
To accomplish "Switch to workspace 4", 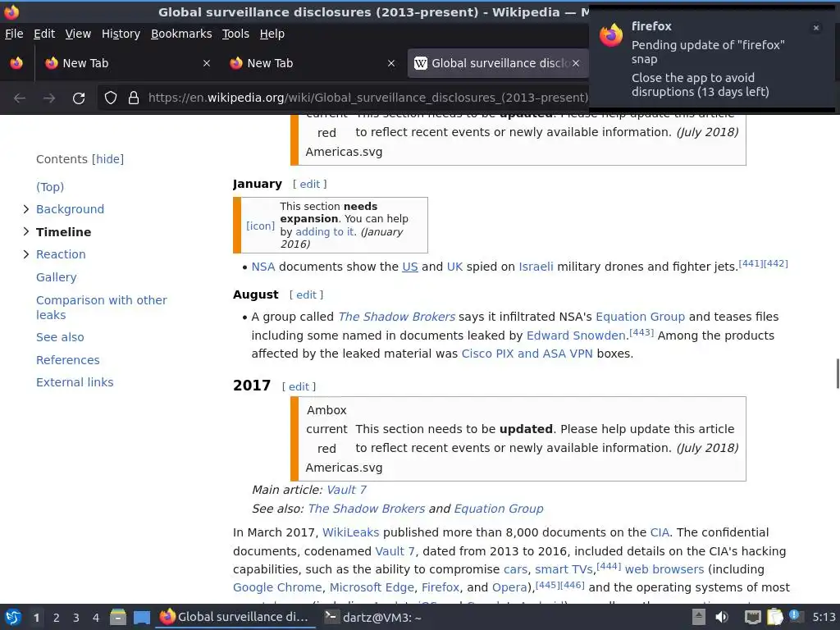I will point(96,618).
